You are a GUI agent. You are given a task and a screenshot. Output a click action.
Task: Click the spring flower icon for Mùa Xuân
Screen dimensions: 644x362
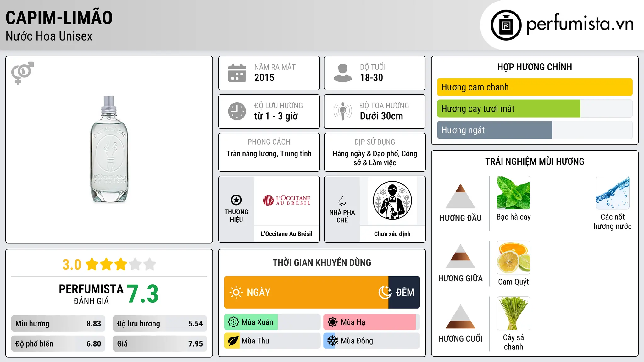click(233, 322)
